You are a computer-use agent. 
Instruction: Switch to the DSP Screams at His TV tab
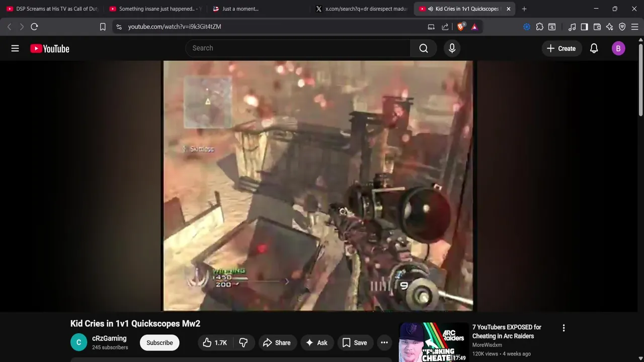click(52, 9)
